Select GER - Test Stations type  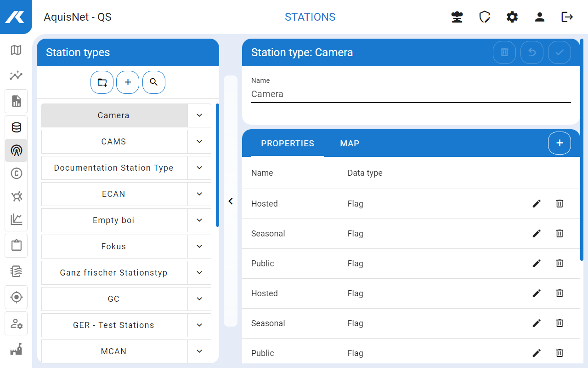pos(114,325)
